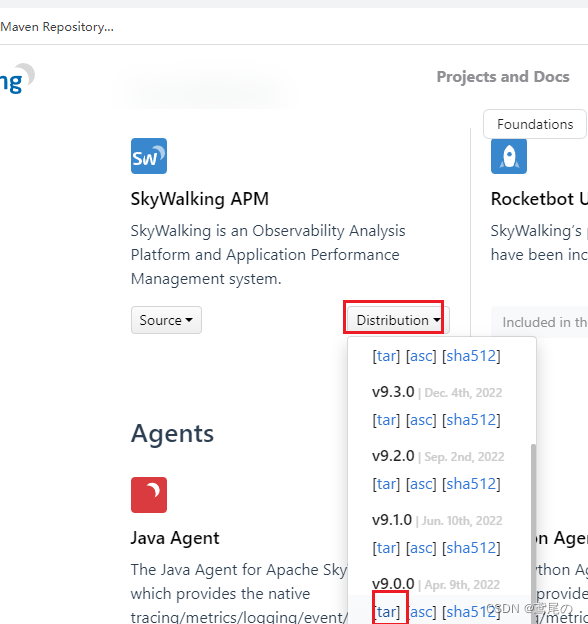Click the dropdown list scrollbar thumb
Image resolution: width=588 pixels, height=624 pixels.
click(533, 533)
